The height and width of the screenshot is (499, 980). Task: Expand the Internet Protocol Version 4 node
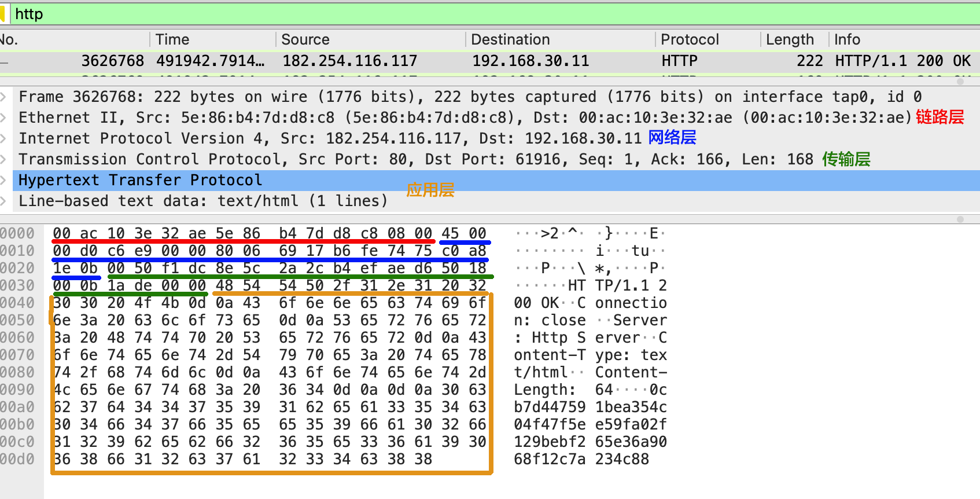[3, 138]
